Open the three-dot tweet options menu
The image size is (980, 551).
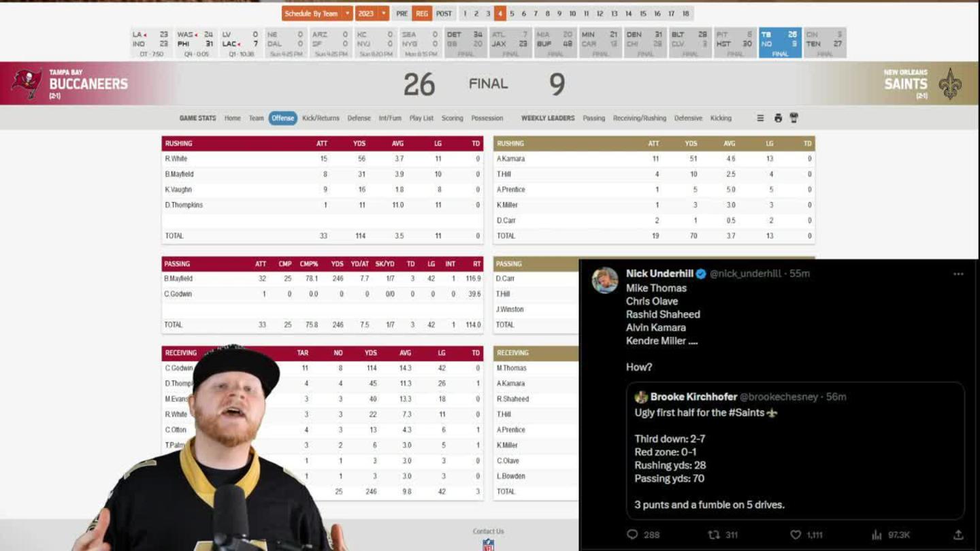[x=958, y=273]
